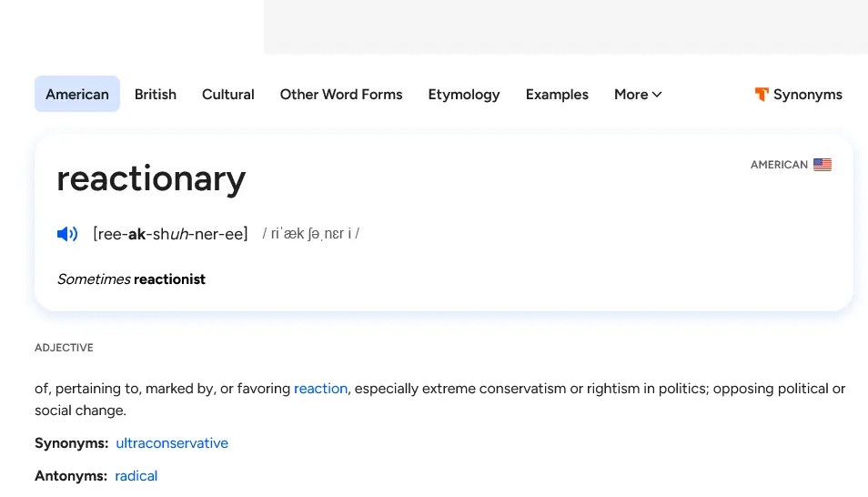The image size is (868, 497).
Task: Jump to the Etymology tab
Action: point(464,94)
